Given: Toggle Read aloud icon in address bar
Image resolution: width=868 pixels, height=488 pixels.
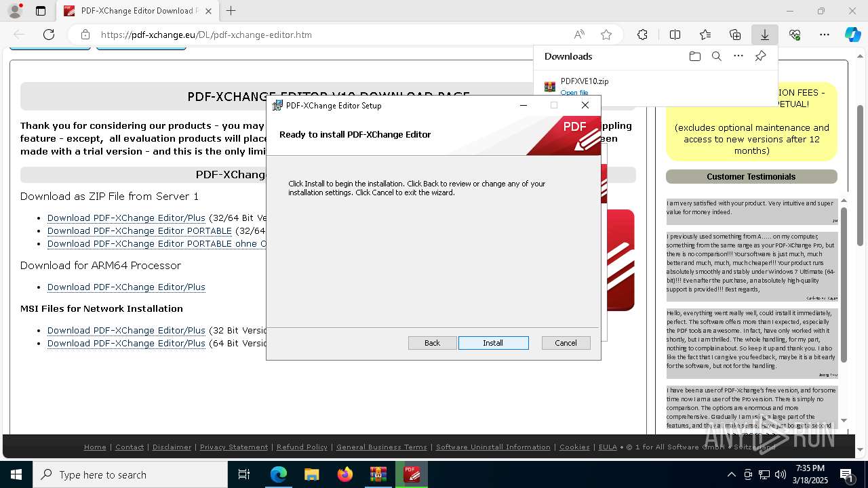Looking at the screenshot, I should point(579,35).
